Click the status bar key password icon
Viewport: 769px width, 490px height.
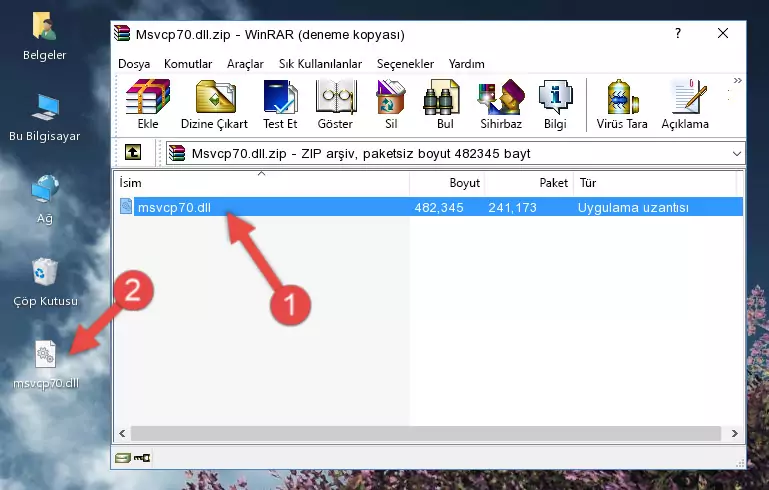coord(142,458)
